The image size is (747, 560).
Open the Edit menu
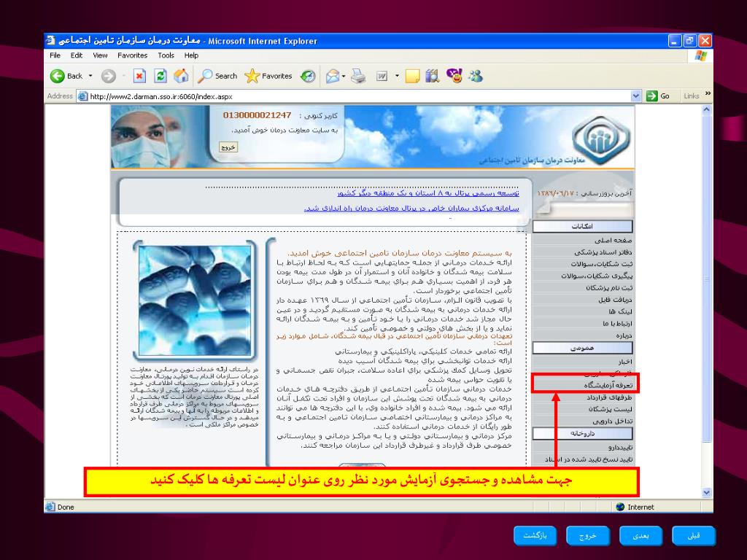[x=76, y=55]
